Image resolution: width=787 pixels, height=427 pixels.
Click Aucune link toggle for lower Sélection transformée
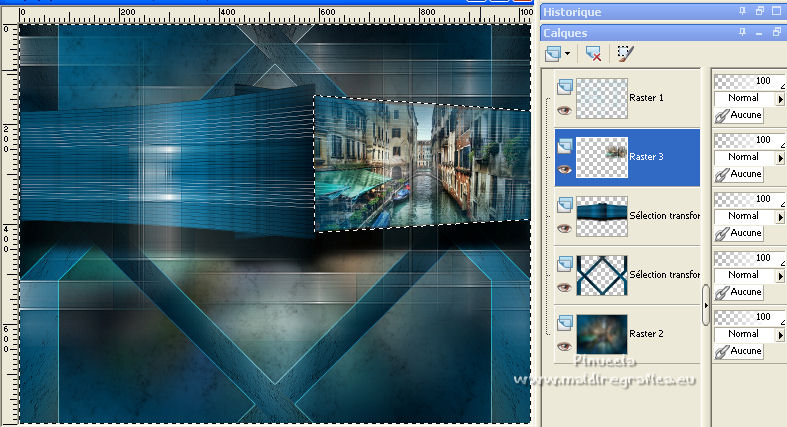[x=739, y=292]
